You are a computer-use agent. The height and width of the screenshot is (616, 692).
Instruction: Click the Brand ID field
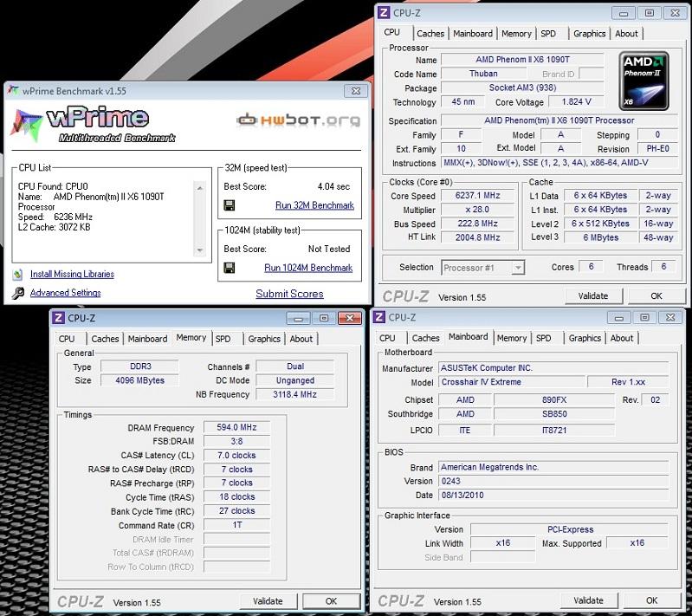coord(592,74)
